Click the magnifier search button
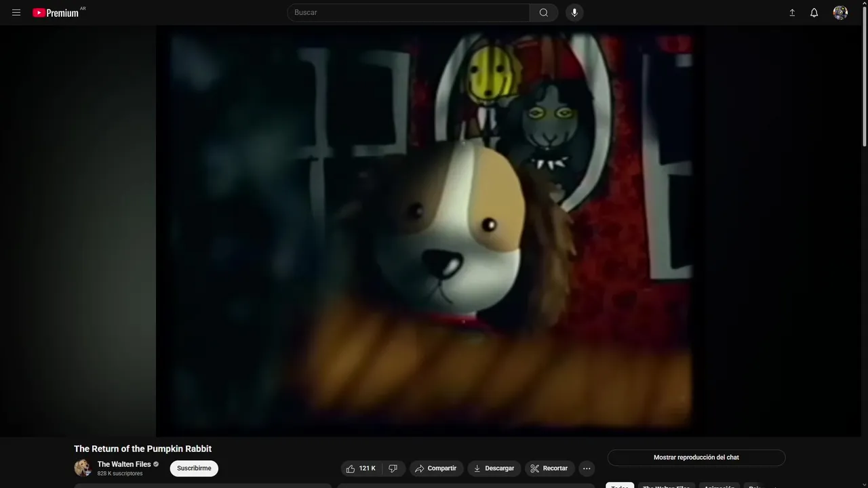868x488 pixels. point(544,12)
